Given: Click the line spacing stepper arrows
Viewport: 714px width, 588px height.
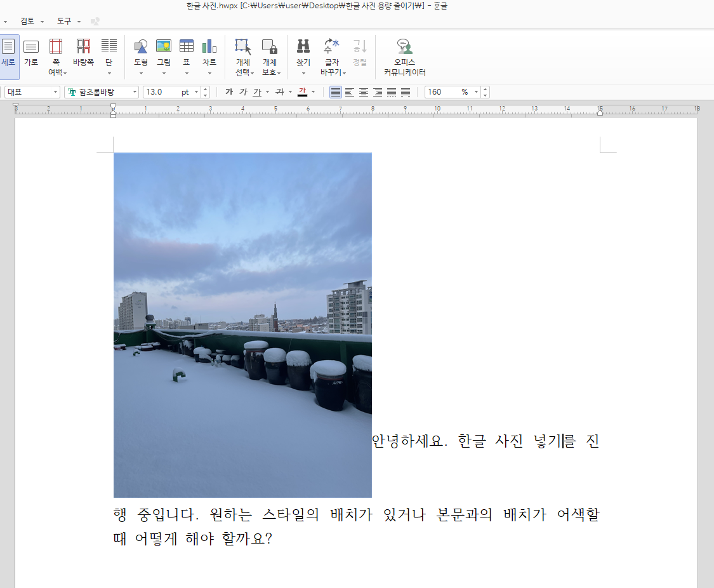Looking at the screenshot, I should pyautogui.click(x=486, y=92).
